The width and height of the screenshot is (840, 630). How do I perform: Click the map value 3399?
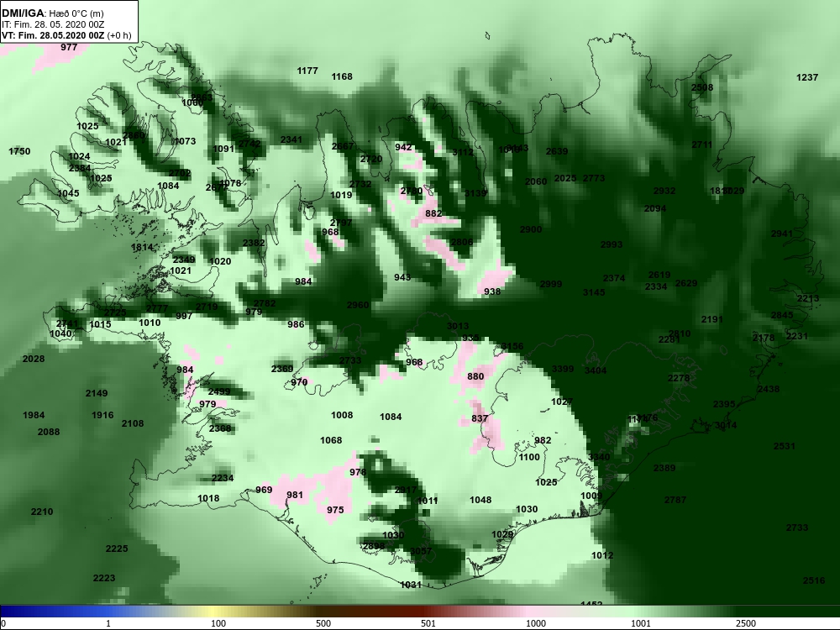pyautogui.click(x=563, y=369)
